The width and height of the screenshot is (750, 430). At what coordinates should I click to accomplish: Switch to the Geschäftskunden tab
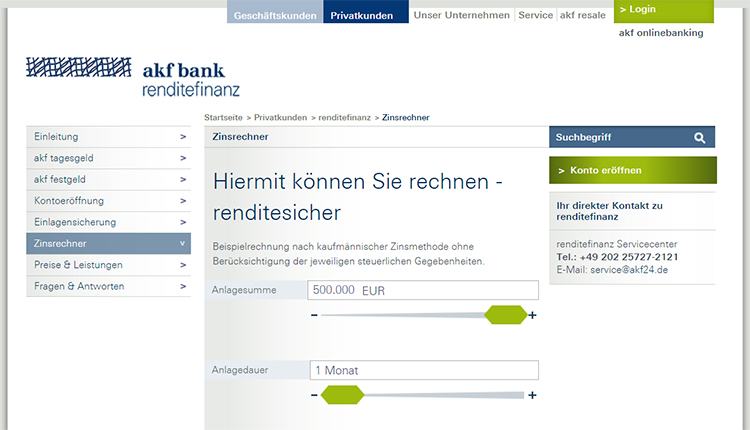(275, 12)
